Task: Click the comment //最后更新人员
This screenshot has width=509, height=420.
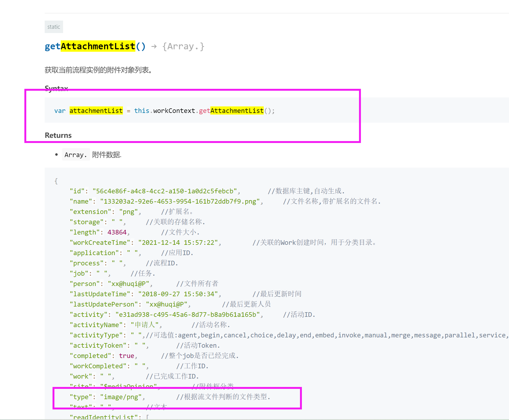Action: (246, 304)
